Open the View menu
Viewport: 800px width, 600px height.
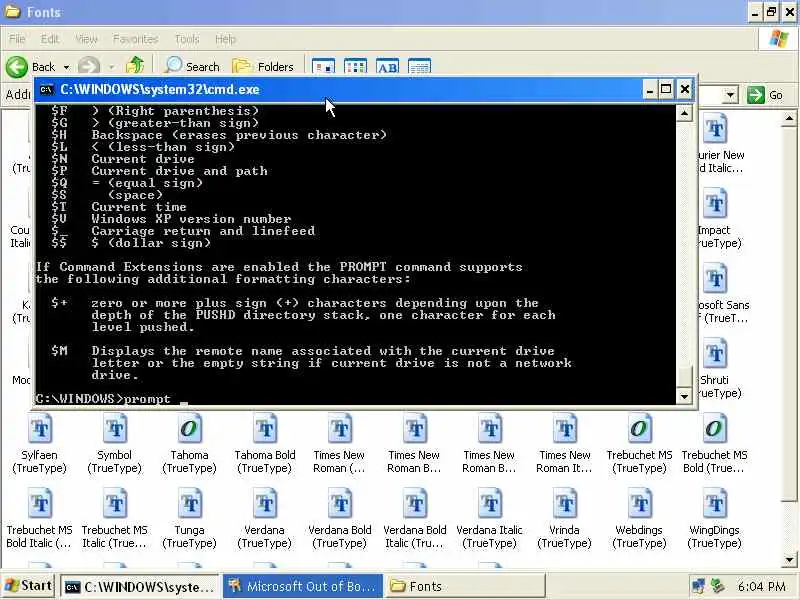point(86,39)
